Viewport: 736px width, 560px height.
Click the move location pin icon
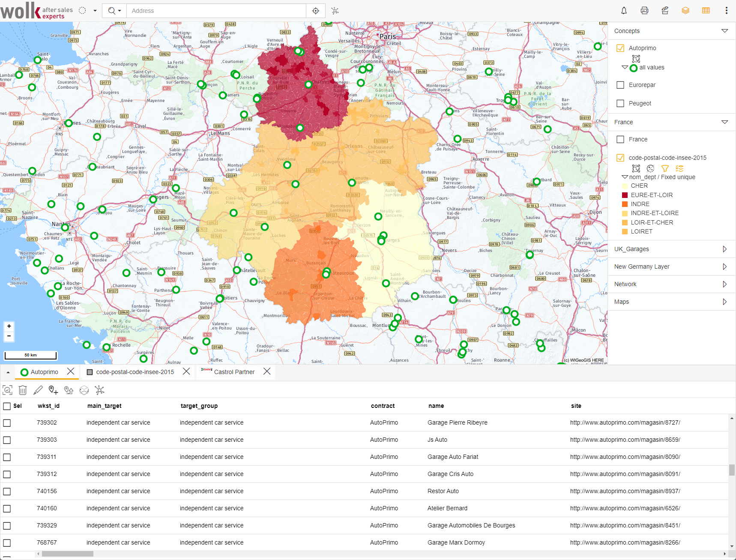tap(69, 390)
